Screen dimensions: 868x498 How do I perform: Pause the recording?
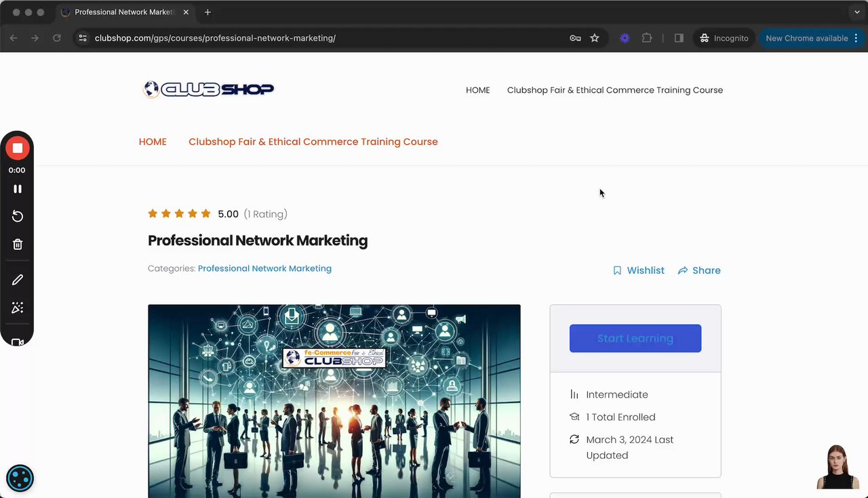click(x=18, y=189)
